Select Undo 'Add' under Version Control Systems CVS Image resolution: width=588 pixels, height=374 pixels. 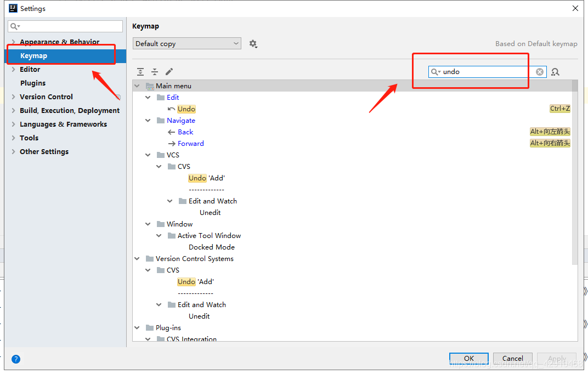pos(196,282)
